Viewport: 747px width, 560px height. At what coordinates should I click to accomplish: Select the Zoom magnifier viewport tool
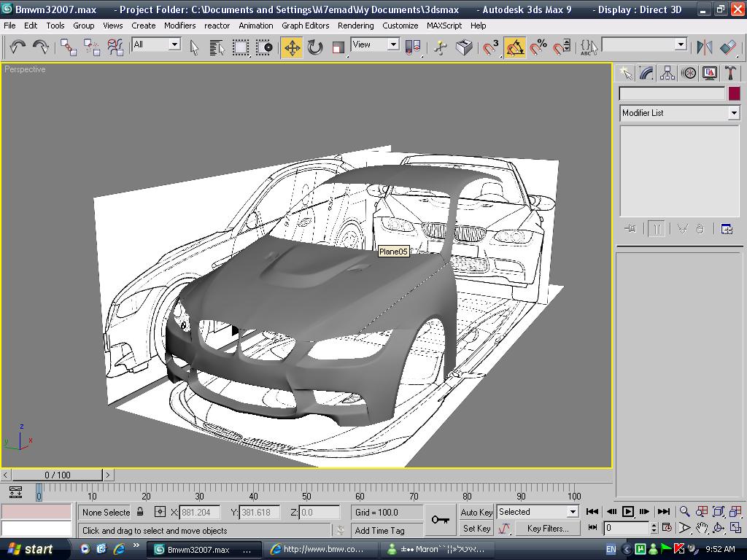[684, 511]
